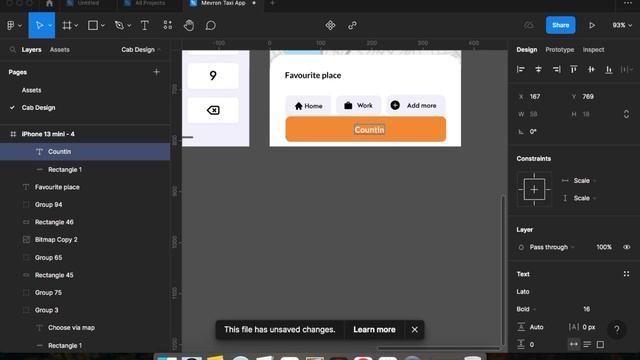Switch to the Prototype tab

click(x=560, y=50)
